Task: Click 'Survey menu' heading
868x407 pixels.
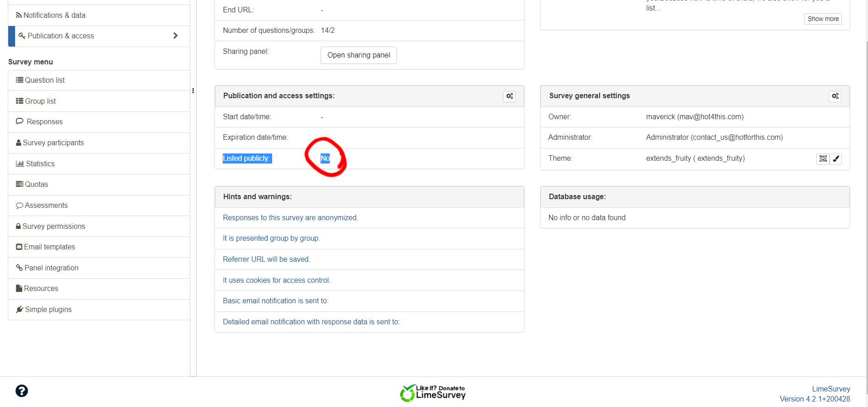Action: pyautogui.click(x=31, y=62)
